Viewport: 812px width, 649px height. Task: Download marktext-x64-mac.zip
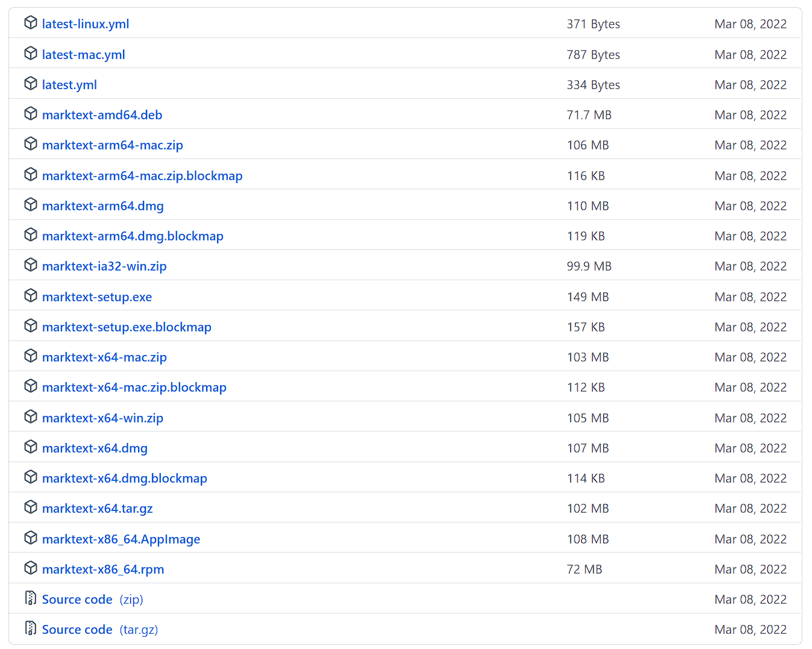pos(104,357)
